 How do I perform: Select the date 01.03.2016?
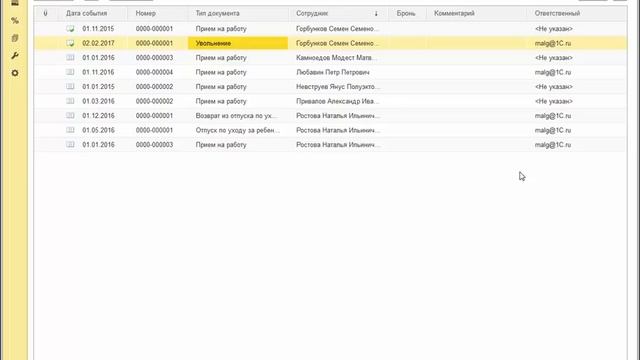[x=98, y=101]
